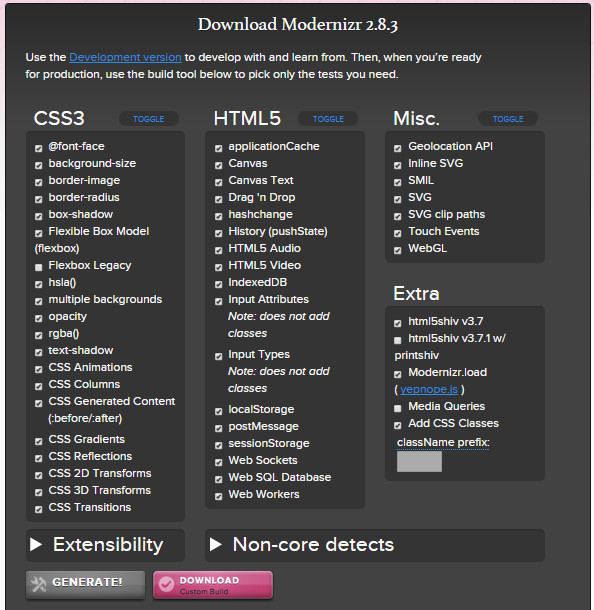Viewport: 594px width, 610px height.
Task: Uncheck the border-image checkbox
Action: pos(39,182)
